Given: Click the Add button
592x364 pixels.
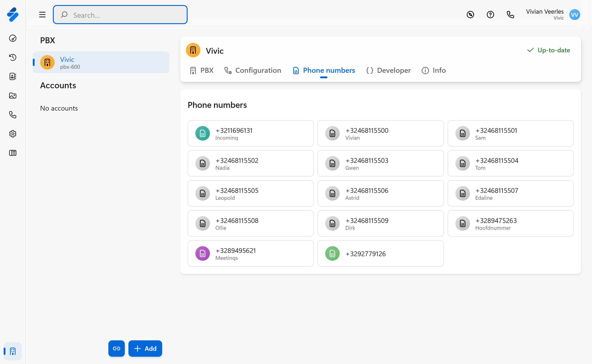Looking at the screenshot, I should point(145,348).
